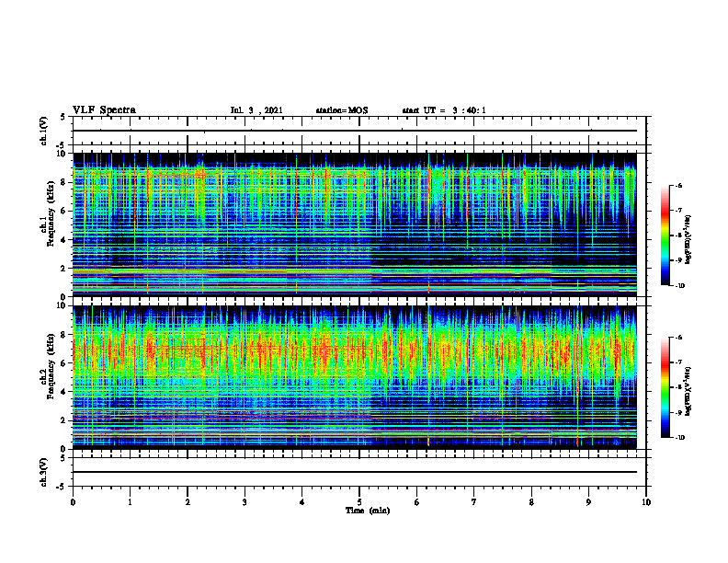
Task: Click time axis tick label "0"
Action: (x=73, y=502)
